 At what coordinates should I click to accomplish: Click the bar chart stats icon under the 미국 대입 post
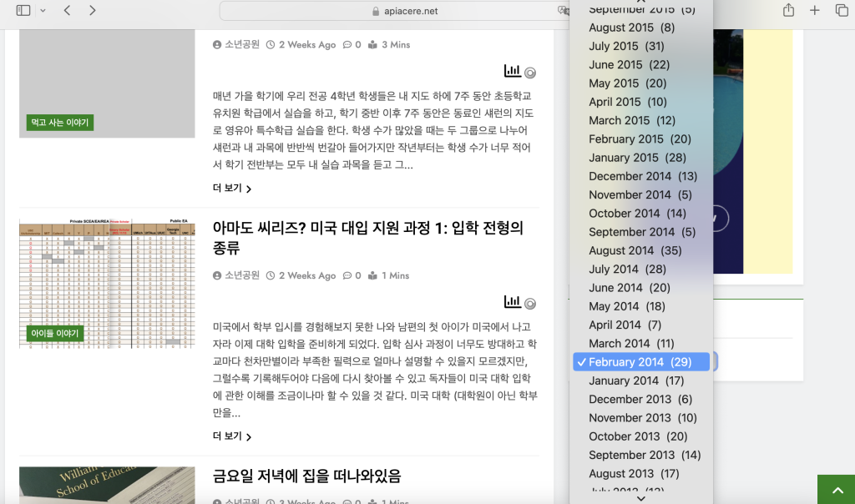[512, 302]
